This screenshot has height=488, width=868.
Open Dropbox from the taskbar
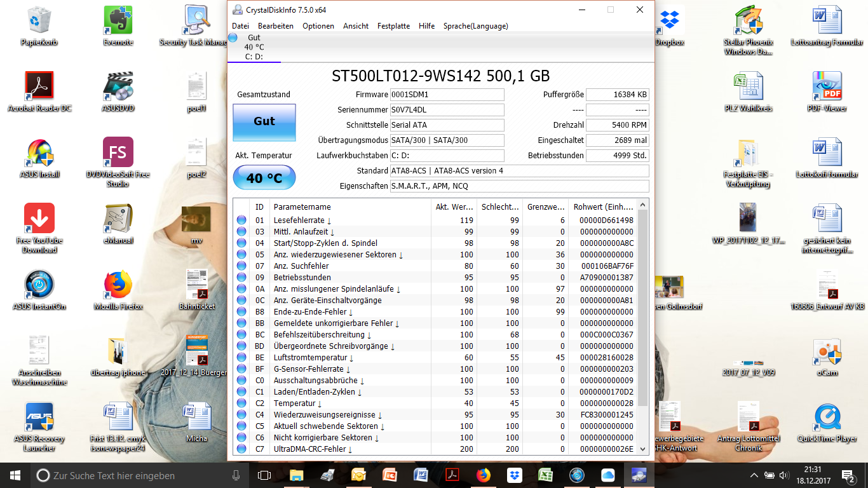pos(514,475)
